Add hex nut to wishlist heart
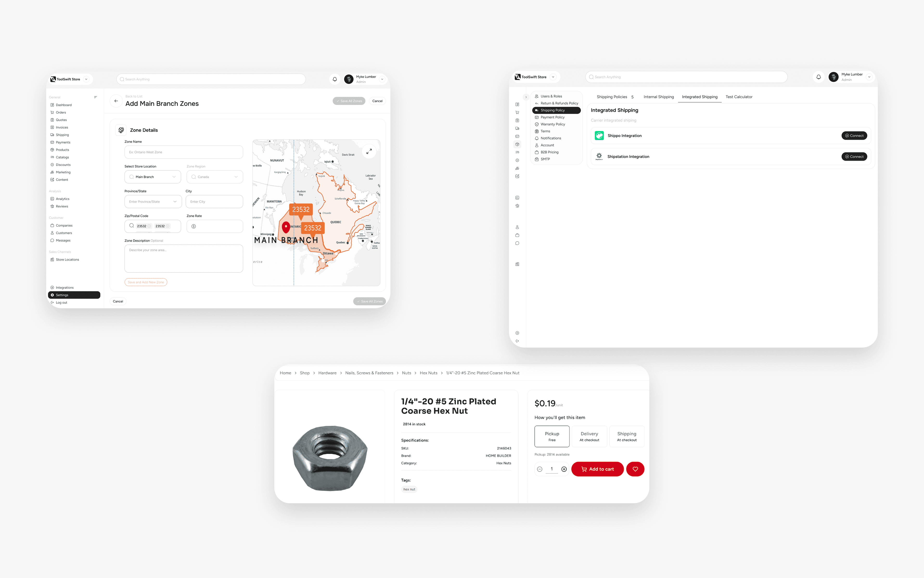The height and width of the screenshot is (578, 924). tap(635, 469)
